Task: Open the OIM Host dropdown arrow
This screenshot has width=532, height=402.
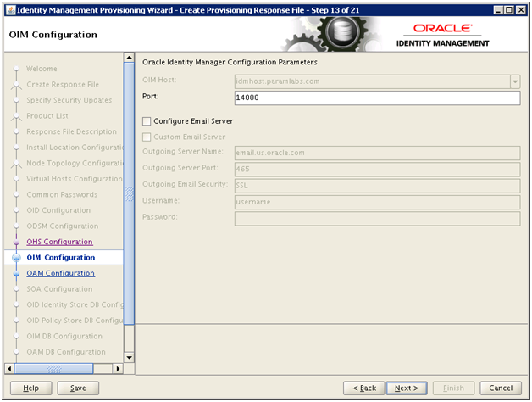Action: pyautogui.click(x=515, y=81)
